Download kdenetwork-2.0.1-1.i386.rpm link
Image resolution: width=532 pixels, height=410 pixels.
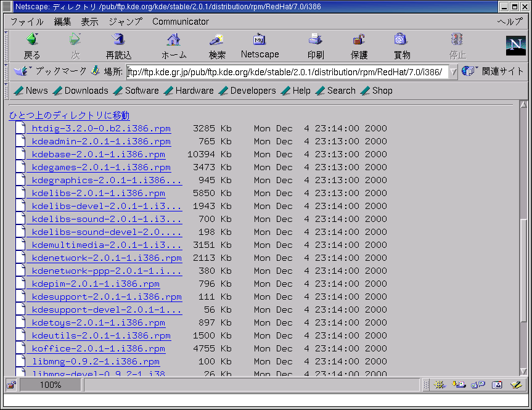pyautogui.click(x=107, y=258)
